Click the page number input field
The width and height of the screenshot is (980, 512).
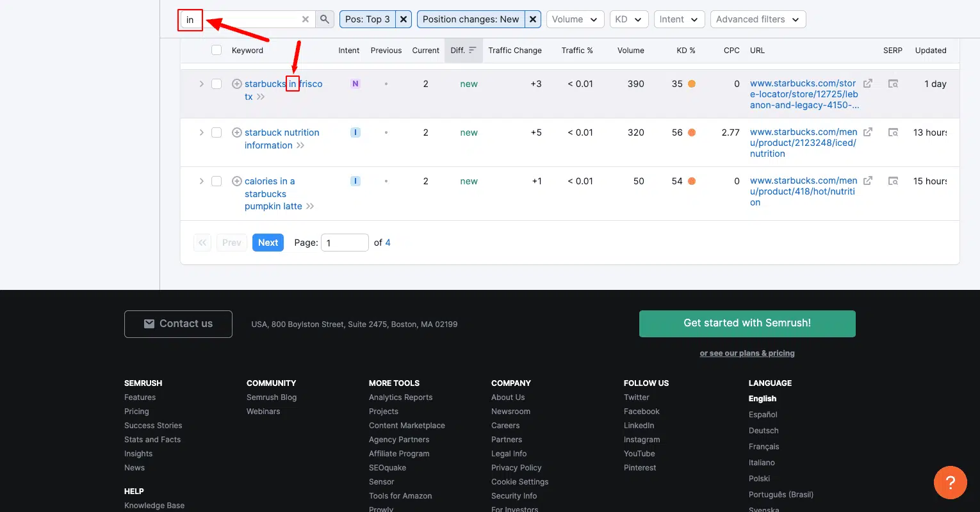[345, 243]
